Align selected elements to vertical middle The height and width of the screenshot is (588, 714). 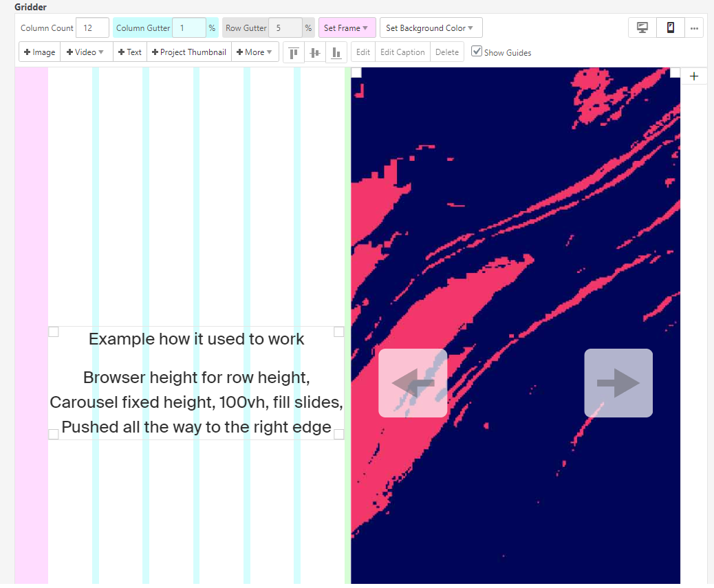315,52
